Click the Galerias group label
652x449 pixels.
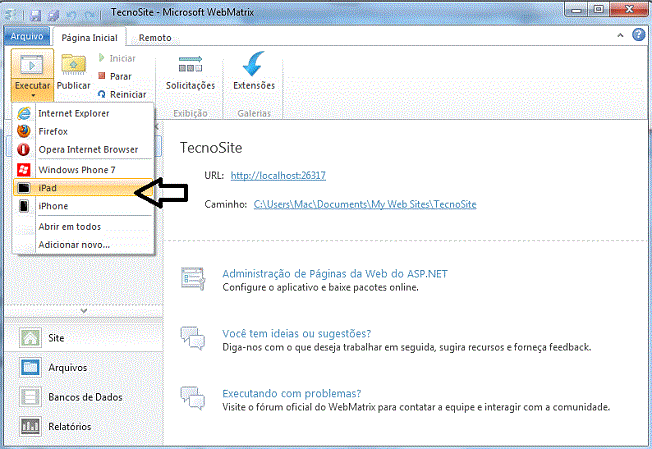pos(254,113)
